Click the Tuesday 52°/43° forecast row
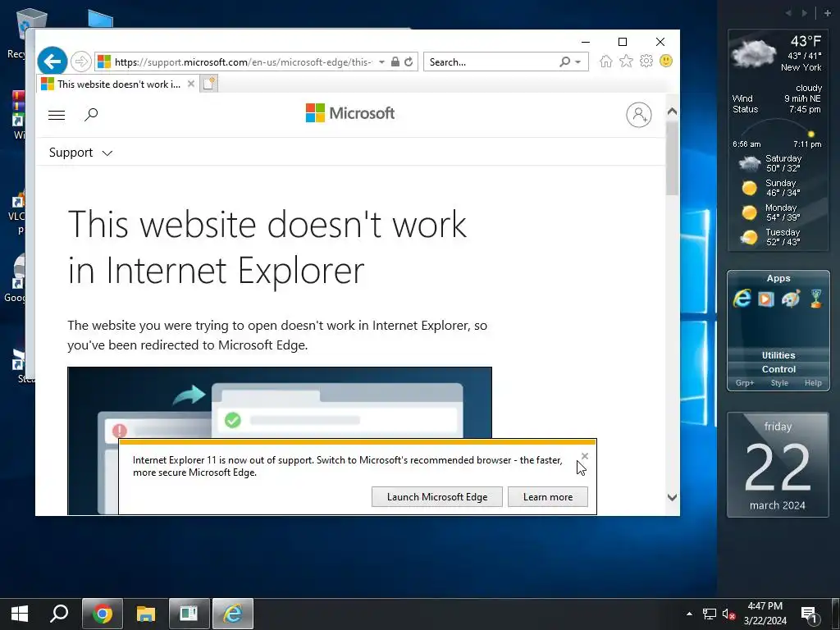The width and height of the screenshot is (840, 630). coord(770,237)
